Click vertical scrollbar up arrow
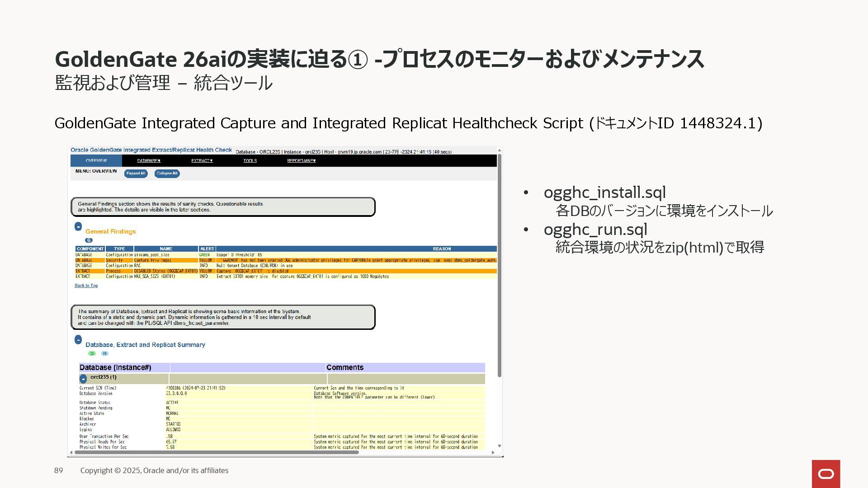The height and width of the screenshot is (488, 868). point(499,150)
